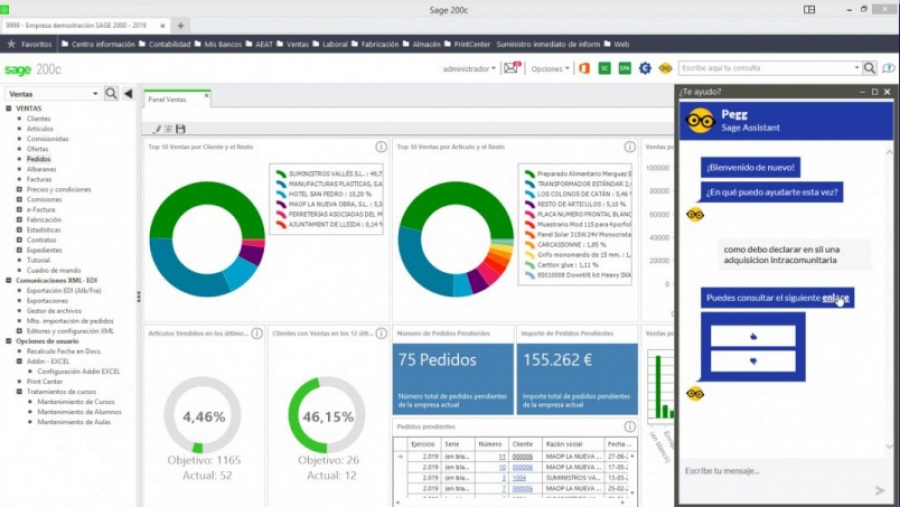
Task: Open Mantenimiento de Cursos tree item
Action: (76, 401)
